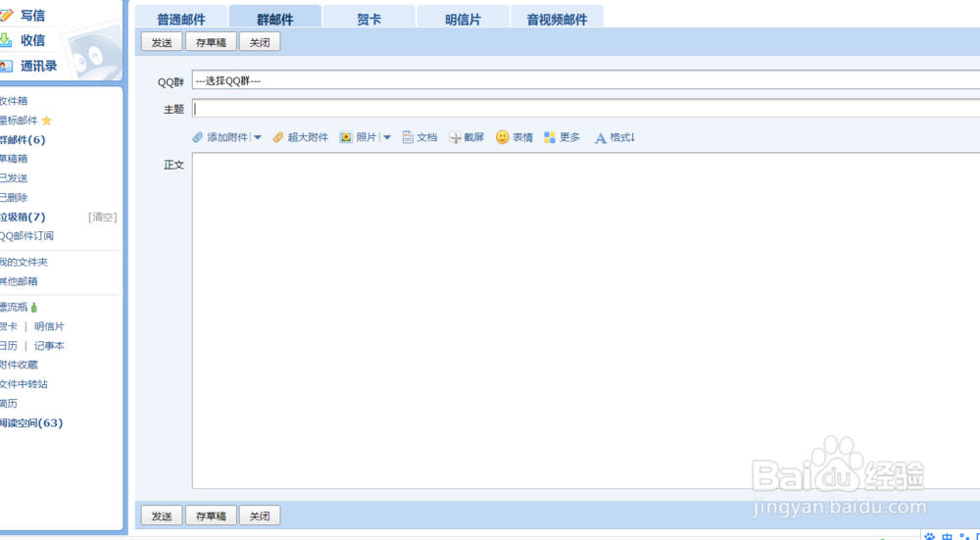980x540 pixels.
Task: Open 文件中转站 file transfer station
Action: point(24,384)
